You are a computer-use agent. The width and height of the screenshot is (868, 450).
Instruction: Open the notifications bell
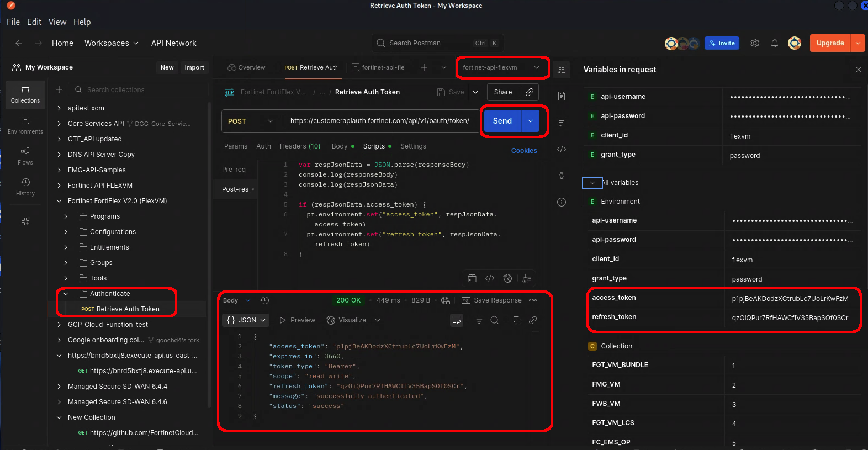pyautogui.click(x=775, y=43)
